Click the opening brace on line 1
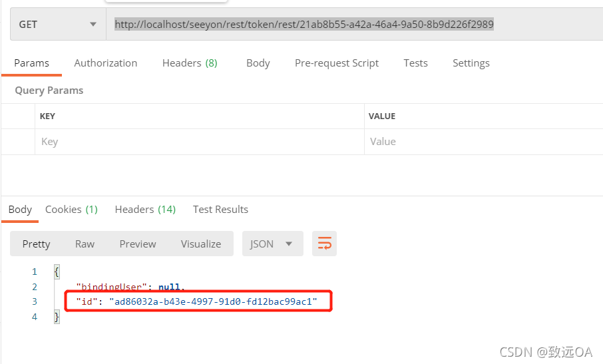Viewport: 603px width, 364px height. click(x=57, y=272)
